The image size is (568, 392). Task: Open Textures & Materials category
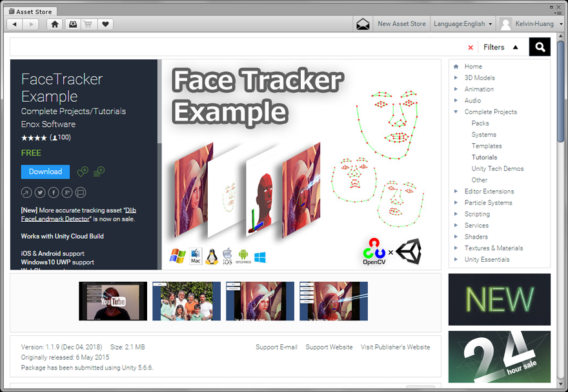click(x=493, y=248)
